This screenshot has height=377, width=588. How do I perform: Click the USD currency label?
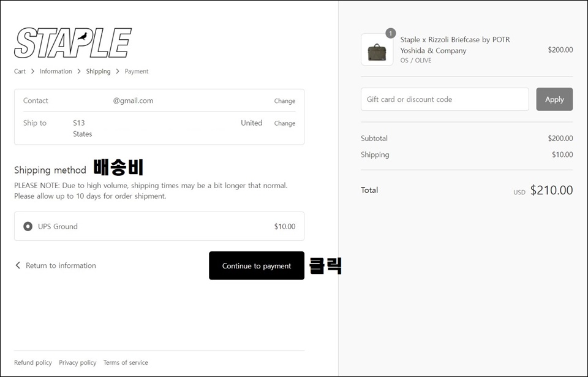tap(519, 192)
